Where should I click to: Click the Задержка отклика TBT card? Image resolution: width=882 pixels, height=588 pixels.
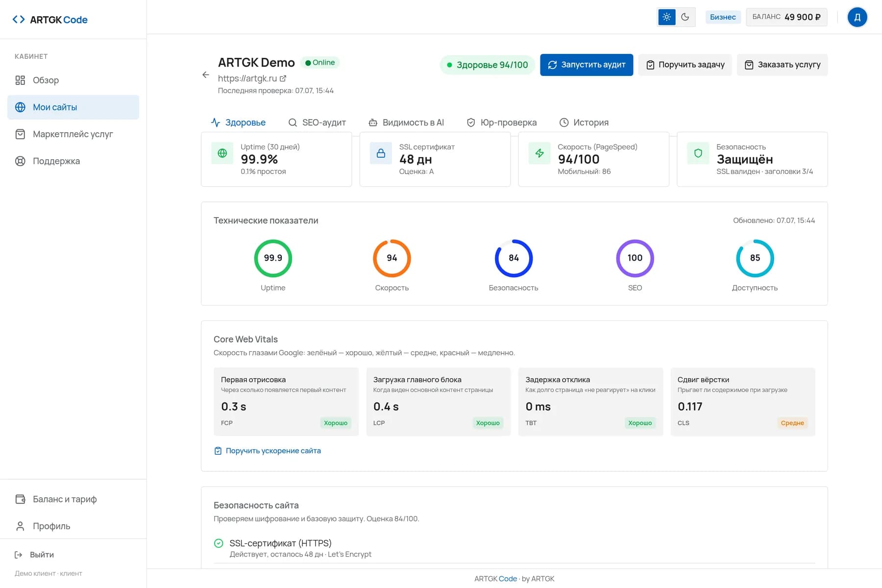point(590,402)
